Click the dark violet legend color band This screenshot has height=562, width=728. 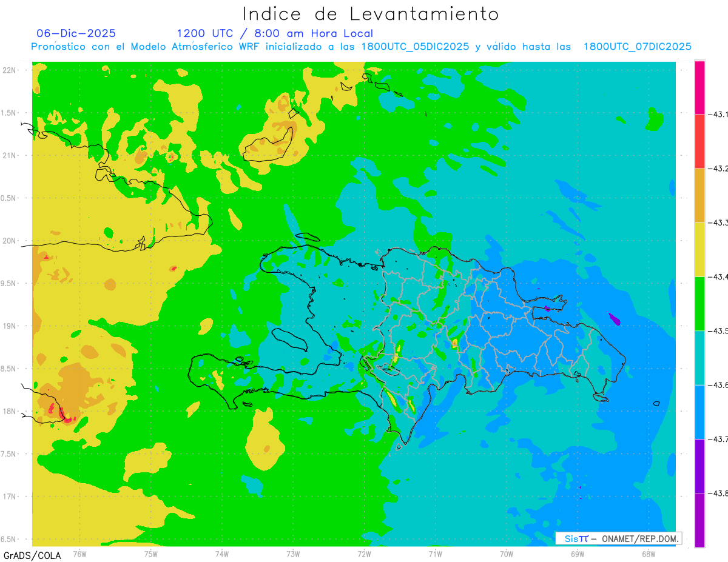(x=699, y=466)
